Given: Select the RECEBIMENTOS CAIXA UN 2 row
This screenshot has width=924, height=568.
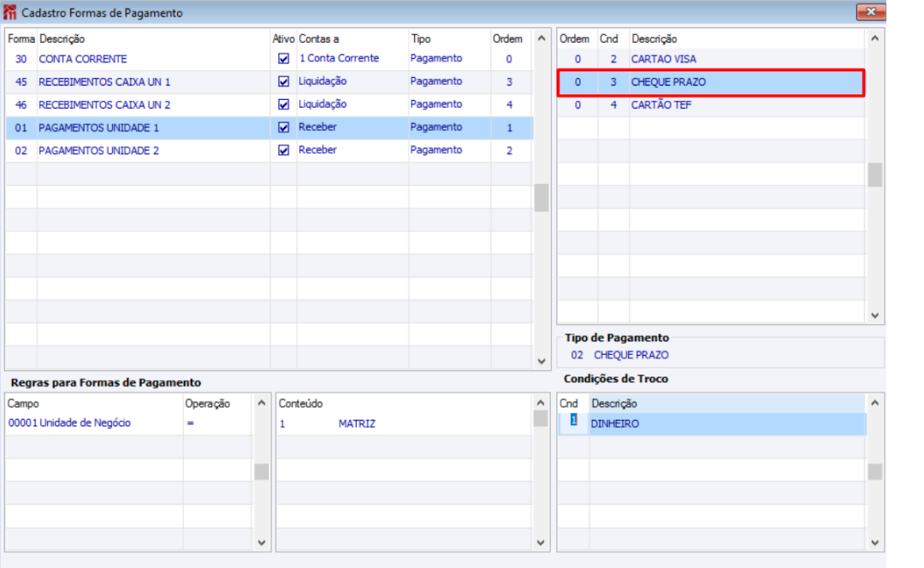Looking at the screenshot, I should pyautogui.click(x=269, y=105).
